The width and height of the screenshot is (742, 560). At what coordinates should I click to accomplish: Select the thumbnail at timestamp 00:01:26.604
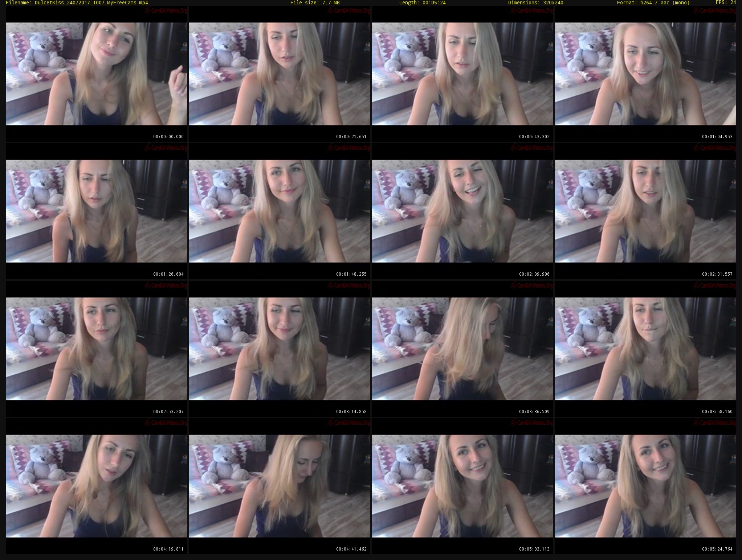coord(97,211)
